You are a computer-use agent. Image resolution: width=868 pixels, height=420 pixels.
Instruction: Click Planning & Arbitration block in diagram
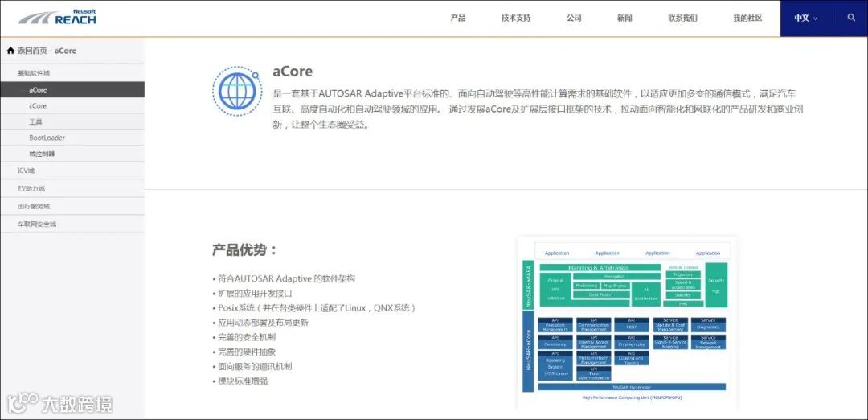click(x=600, y=268)
